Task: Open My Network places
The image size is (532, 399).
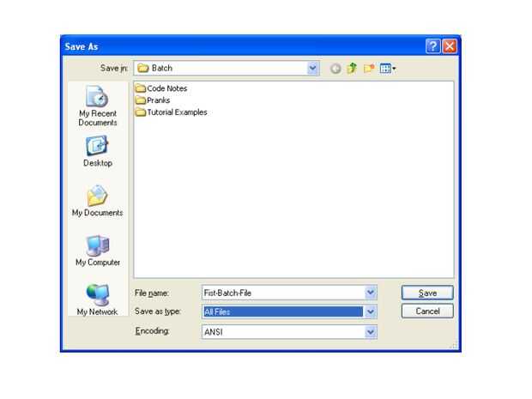Action: coord(97,299)
